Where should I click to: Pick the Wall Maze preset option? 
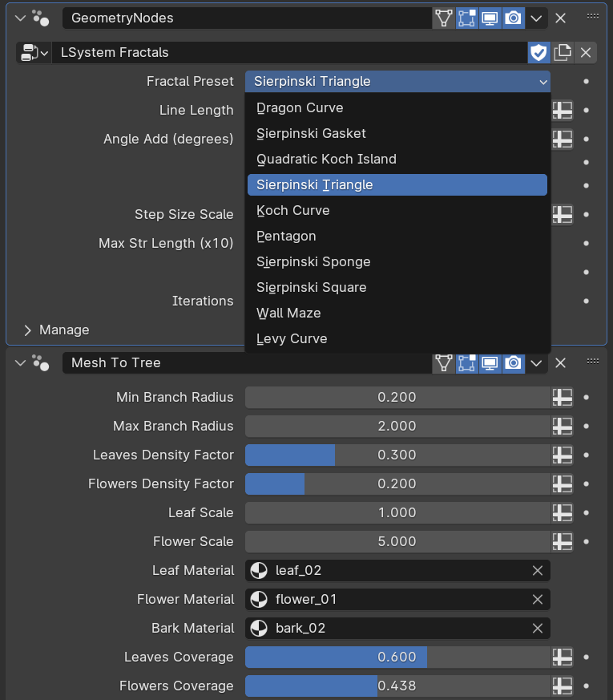(288, 313)
